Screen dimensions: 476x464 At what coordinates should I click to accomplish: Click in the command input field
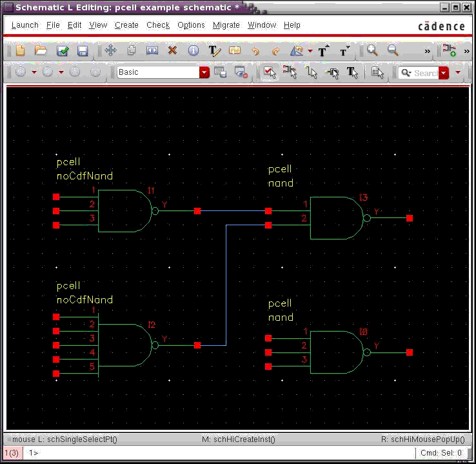(x=219, y=453)
